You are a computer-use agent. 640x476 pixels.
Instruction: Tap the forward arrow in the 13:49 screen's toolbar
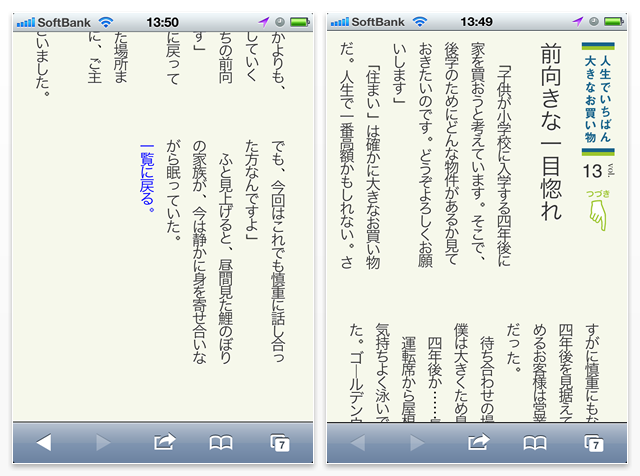click(417, 442)
